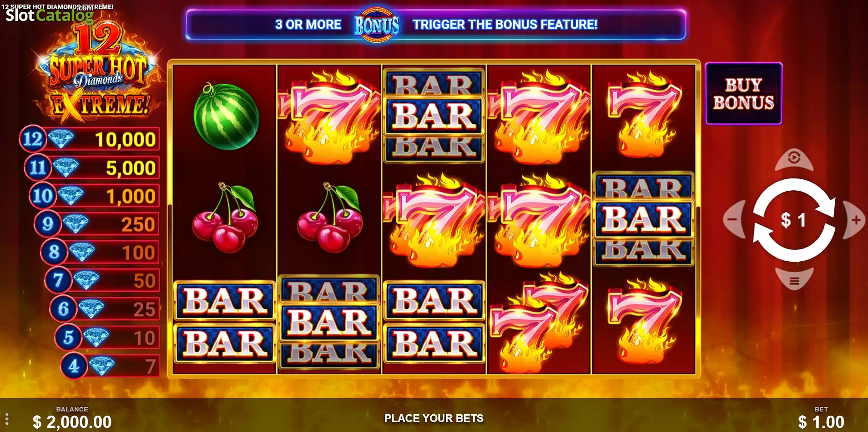Click the Bonus logo in the top banner
The image size is (868, 432).
(377, 25)
